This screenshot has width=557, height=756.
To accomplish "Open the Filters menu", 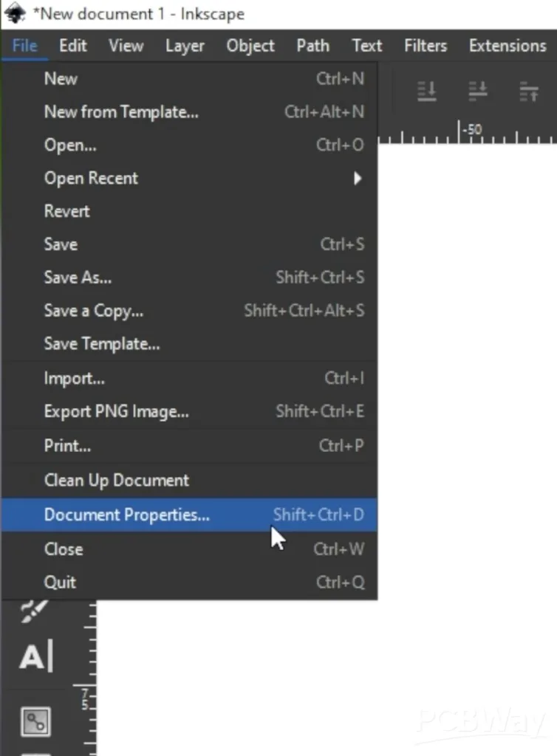I will (425, 46).
